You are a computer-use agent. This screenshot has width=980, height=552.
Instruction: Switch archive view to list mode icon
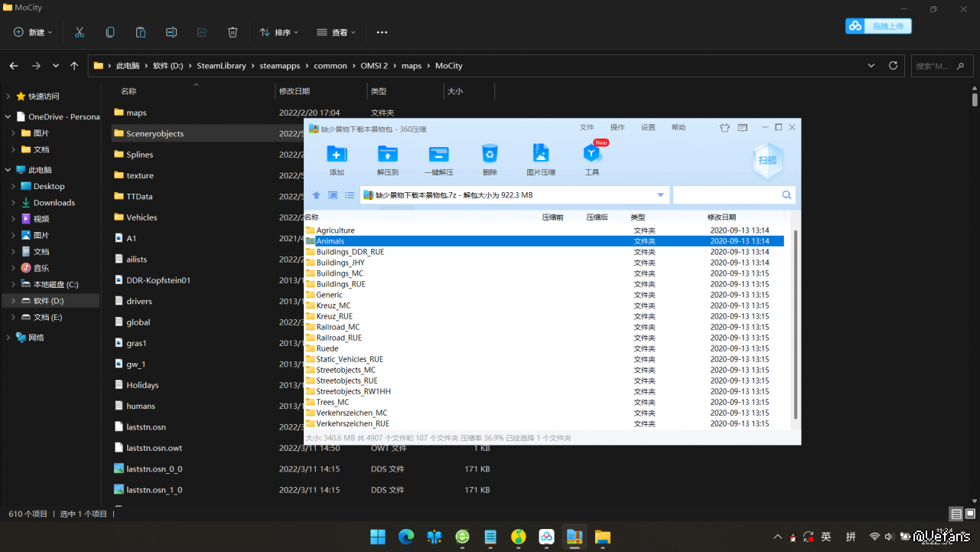(x=350, y=195)
